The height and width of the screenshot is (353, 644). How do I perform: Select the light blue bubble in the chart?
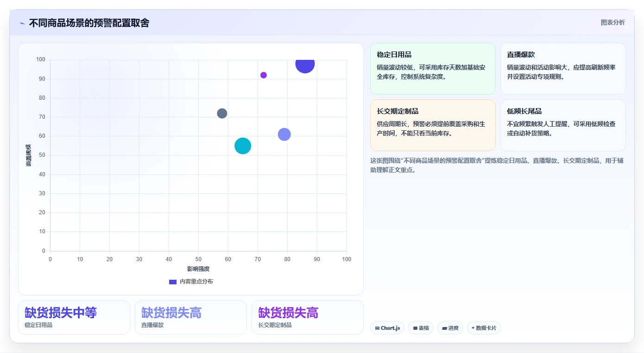(x=284, y=134)
